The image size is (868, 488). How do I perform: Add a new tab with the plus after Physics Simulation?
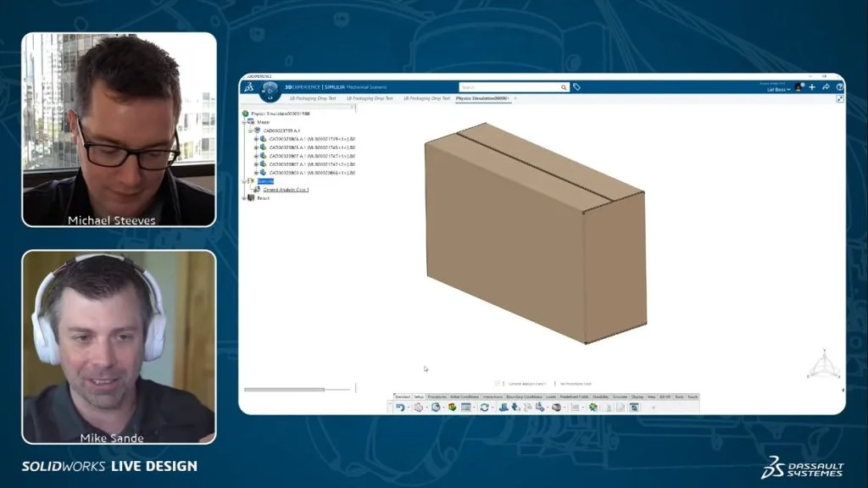tap(515, 98)
